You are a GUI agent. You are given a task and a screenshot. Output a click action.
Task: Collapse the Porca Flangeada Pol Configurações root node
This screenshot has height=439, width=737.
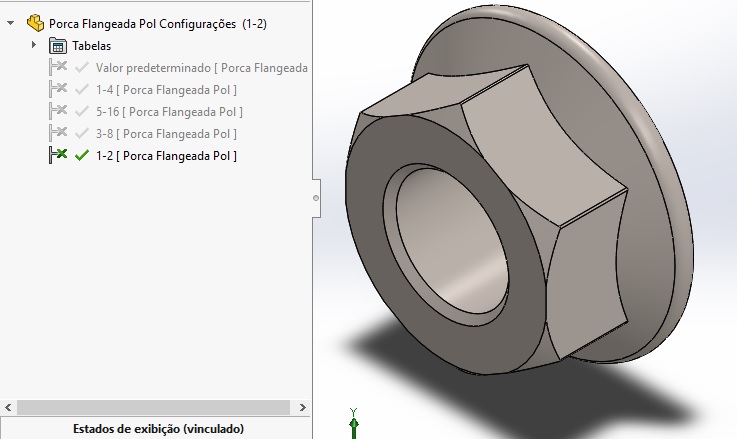[10, 23]
